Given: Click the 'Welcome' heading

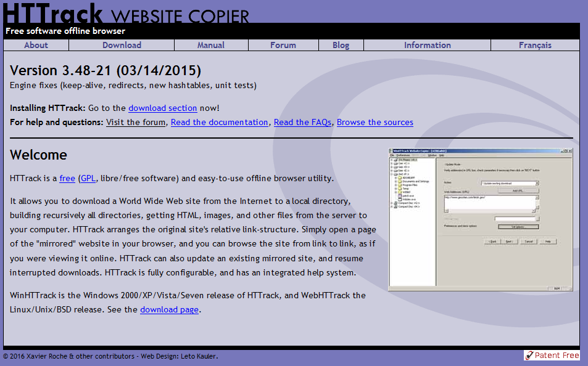Looking at the screenshot, I should pos(38,155).
